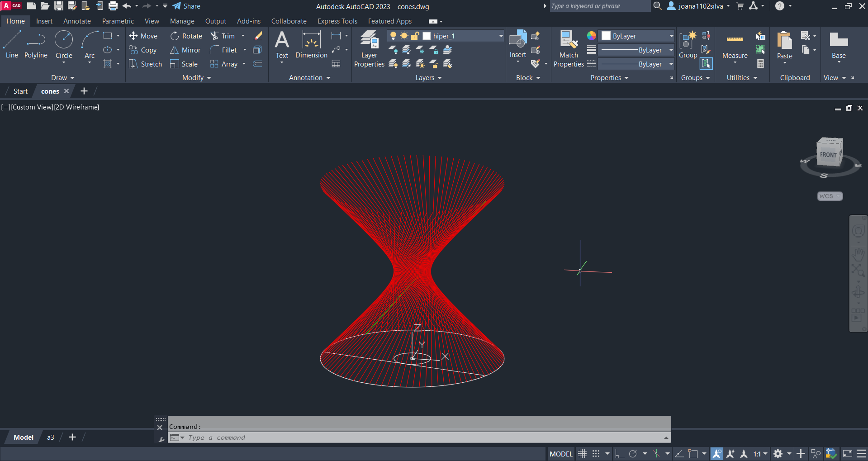Select the Trim tool
The width and height of the screenshot is (868, 461).
pos(223,36)
